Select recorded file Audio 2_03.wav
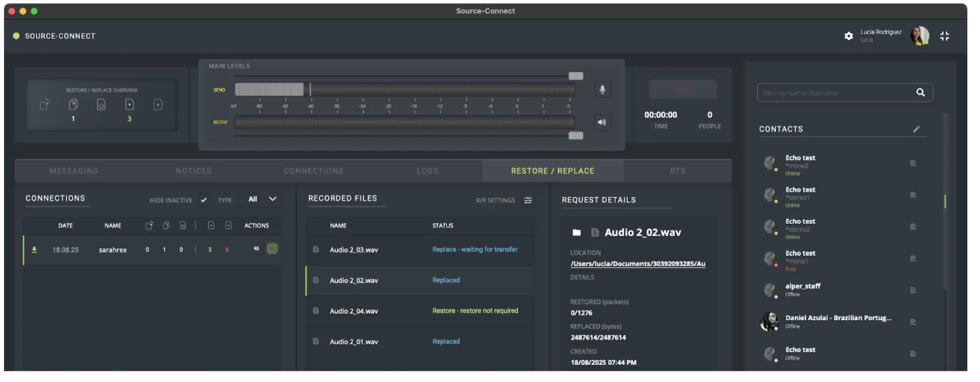Image resolution: width=980 pixels, height=382 pixels. pos(420,250)
